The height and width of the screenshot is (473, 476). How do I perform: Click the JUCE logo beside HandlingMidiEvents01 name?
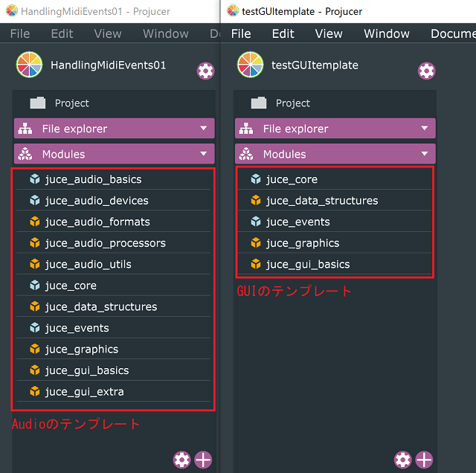pos(30,65)
